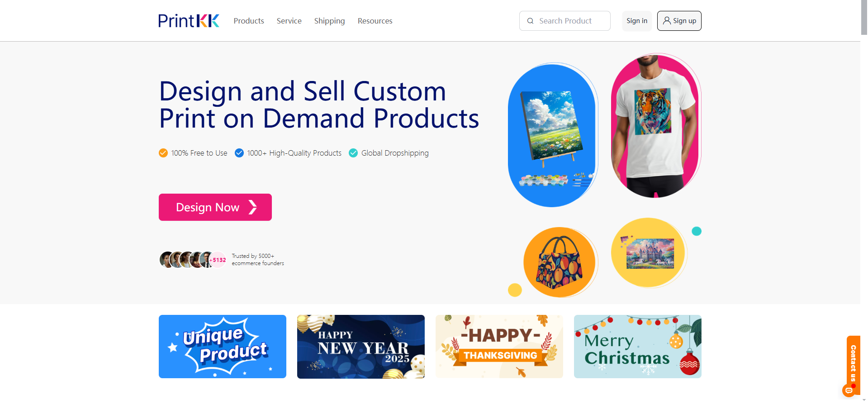Open the Happy New Year 2025 banner
The height and width of the screenshot is (404, 868).
point(361,347)
